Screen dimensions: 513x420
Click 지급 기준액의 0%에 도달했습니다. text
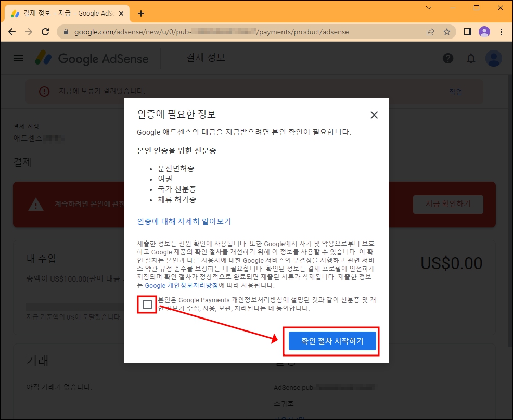pyautogui.click(x=73, y=317)
